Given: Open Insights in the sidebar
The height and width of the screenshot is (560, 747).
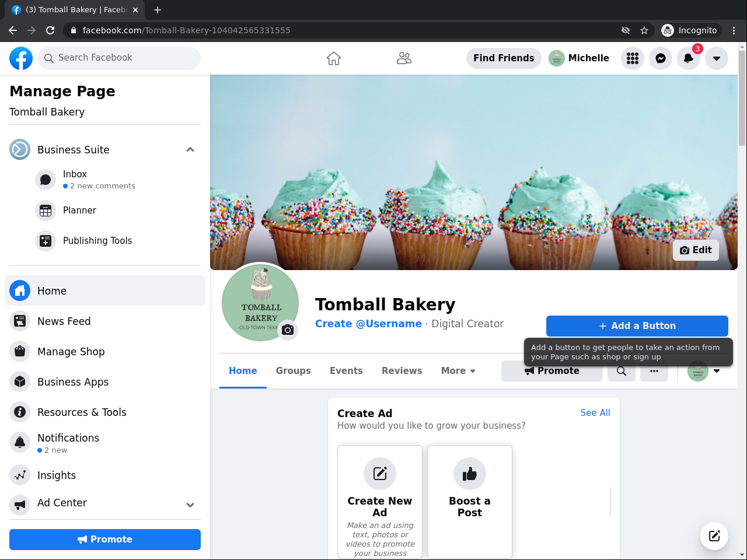Looking at the screenshot, I should point(105,475).
